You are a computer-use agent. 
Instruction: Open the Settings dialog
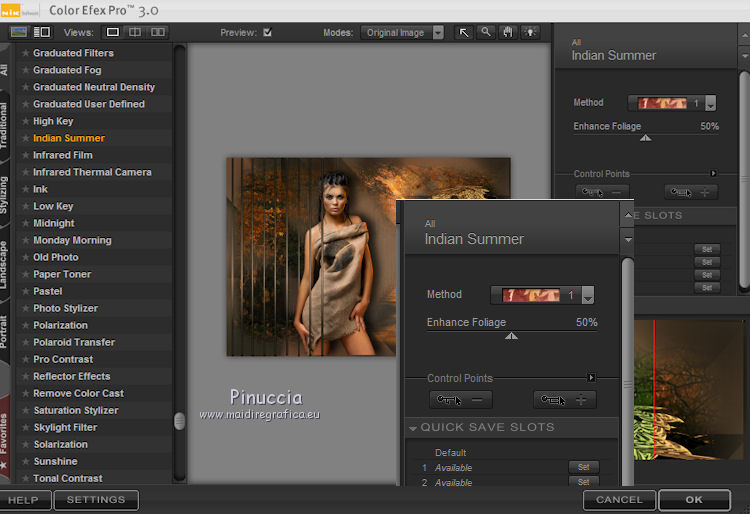pyautogui.click(x=96, y=500)
